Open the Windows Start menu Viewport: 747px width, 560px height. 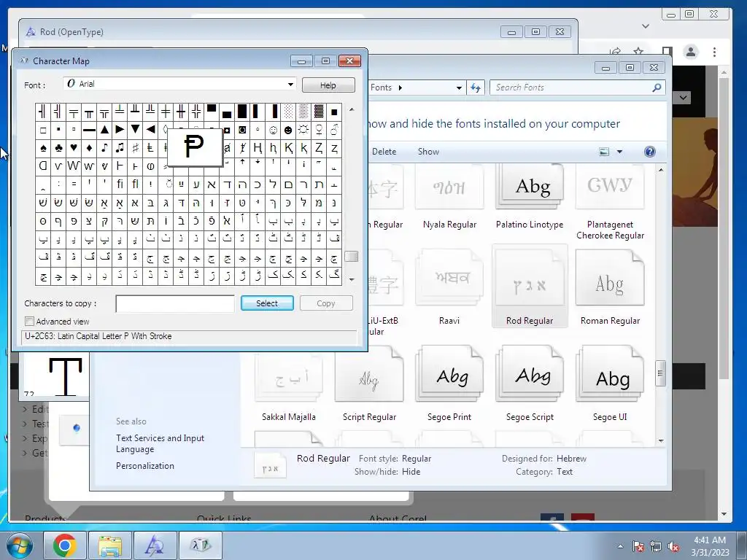pos(19,545)
